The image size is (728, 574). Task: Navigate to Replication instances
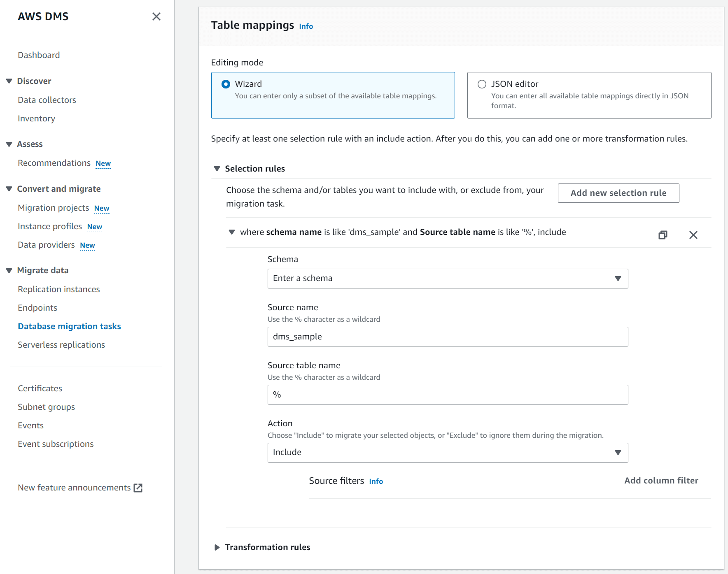58,289
